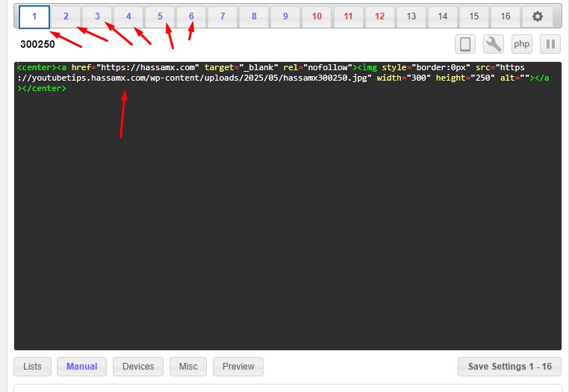
Task: Switch to block tab 16
Action: click(x=506, y=16)
